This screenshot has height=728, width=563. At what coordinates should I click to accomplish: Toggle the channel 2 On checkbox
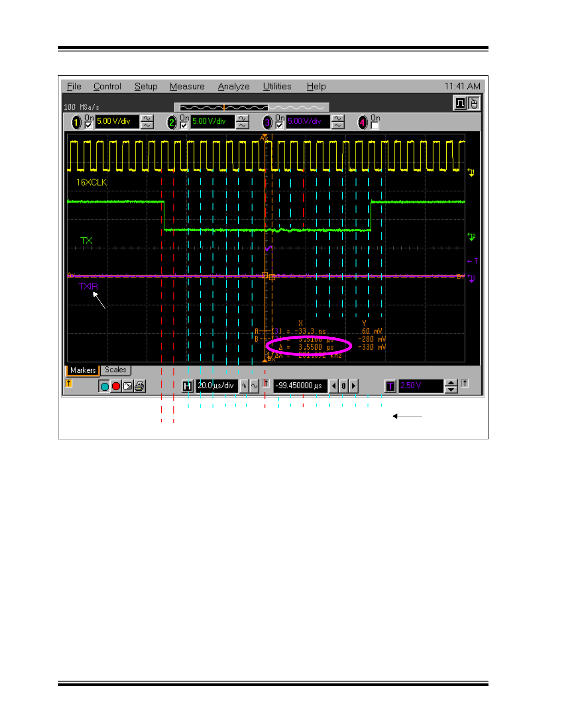[184, 125]
